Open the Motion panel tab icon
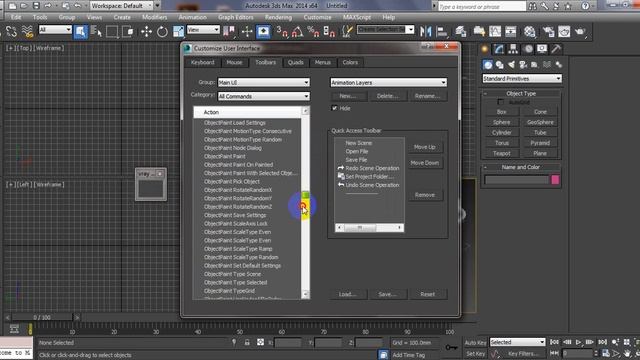Image resolution: width=640 pixels, height=360 pixels. pos(528,49)
